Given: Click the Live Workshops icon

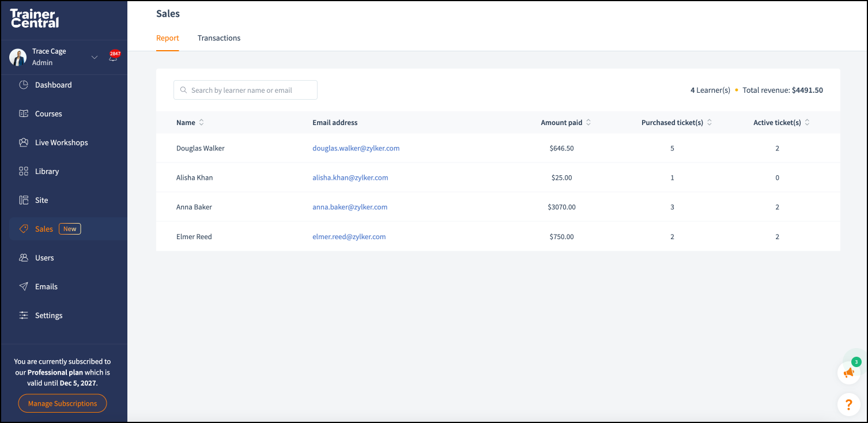Looking at the screenshot, I should coord(24,142).
